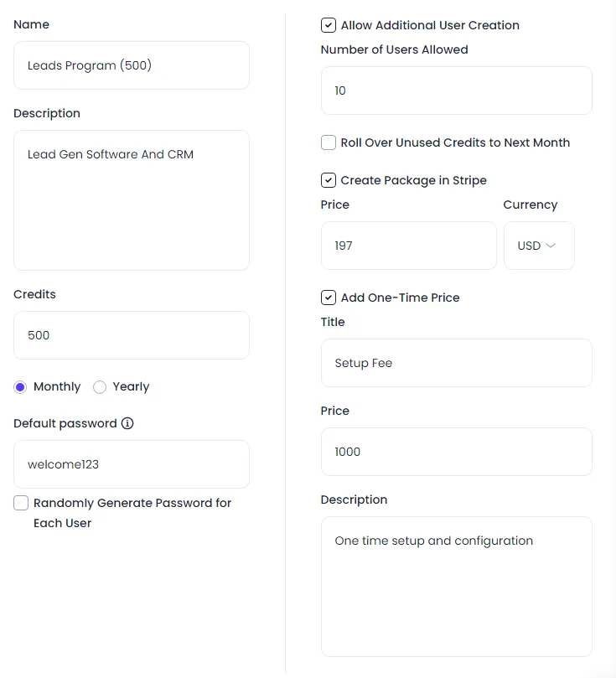The image size is (616, 678).
Task: Click the Yearly label text
Action: [131, 386]
